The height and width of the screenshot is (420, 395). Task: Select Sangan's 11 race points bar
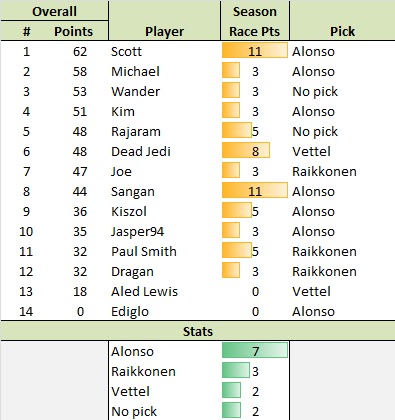pyautogui.click(x=255, y=190)
